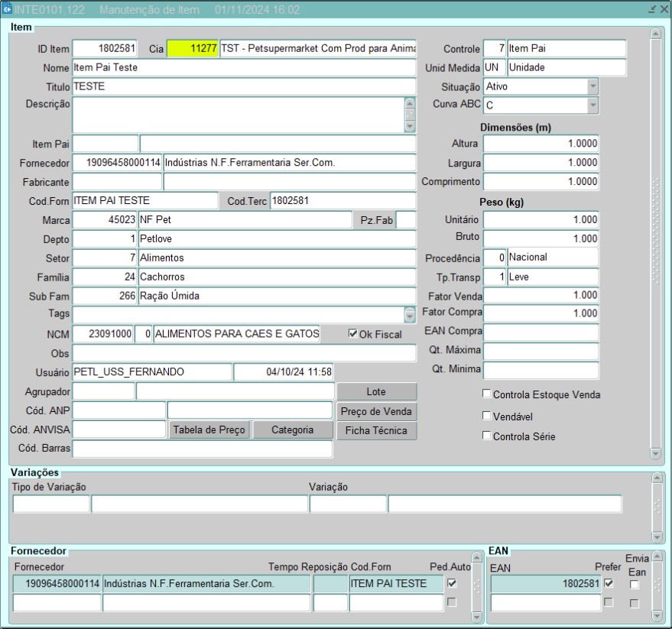Tick the Vendável checkbox
Image resolution: width=672 pixels, height=629 pixels.
(487, 416)
